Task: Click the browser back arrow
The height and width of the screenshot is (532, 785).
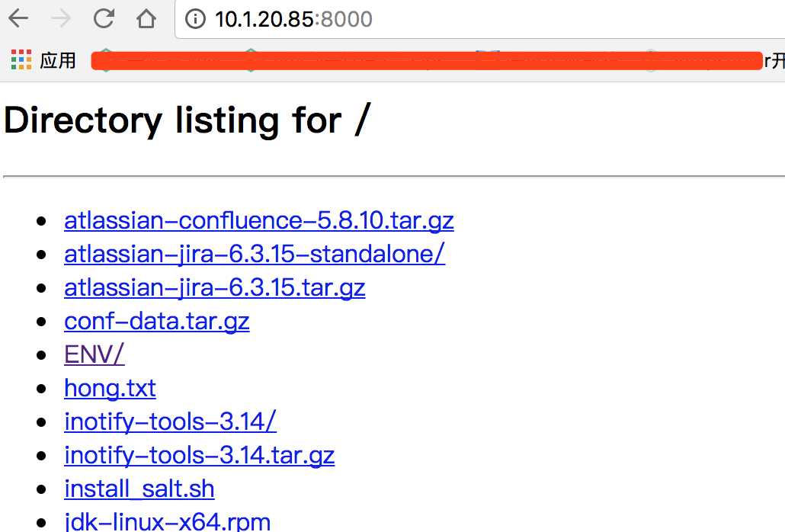Action: pos(18,19)
